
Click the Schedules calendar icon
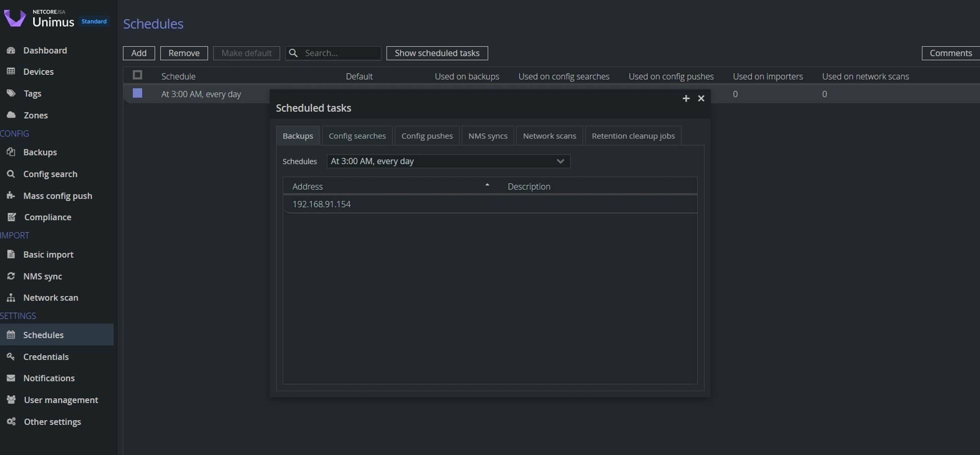pyautogui.click(x=11, y=335)
